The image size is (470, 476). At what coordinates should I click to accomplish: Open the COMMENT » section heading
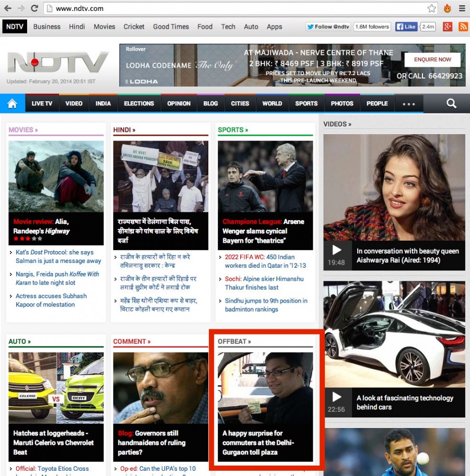(132, 341)
